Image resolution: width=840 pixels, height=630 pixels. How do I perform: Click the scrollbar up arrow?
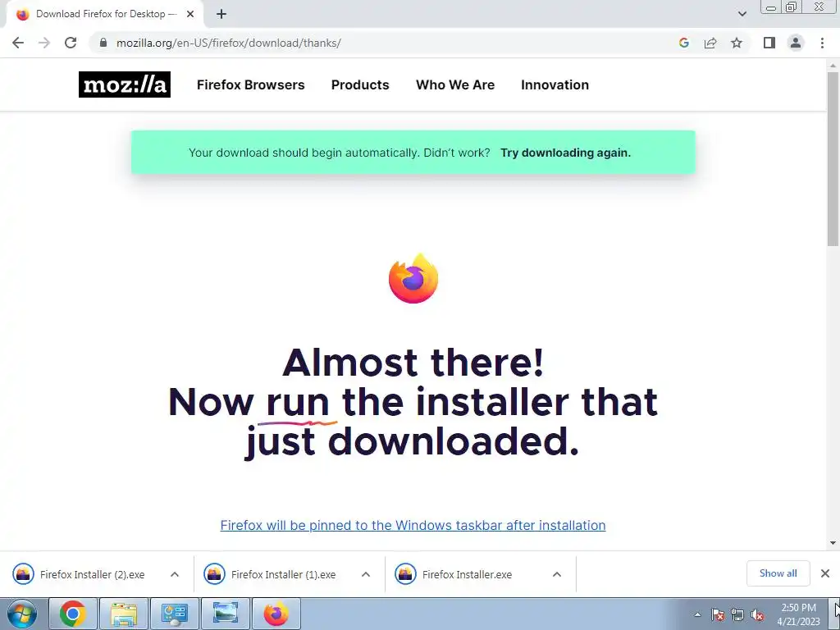coord(833,66)
